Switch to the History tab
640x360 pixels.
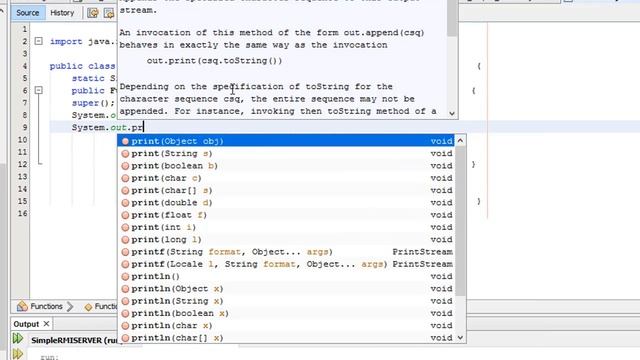62,13
